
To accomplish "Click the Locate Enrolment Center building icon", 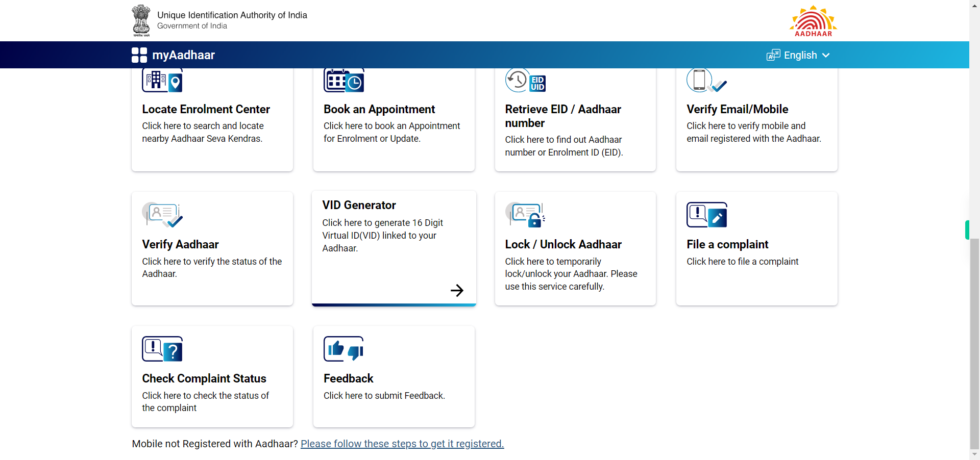I will (162, 81).
